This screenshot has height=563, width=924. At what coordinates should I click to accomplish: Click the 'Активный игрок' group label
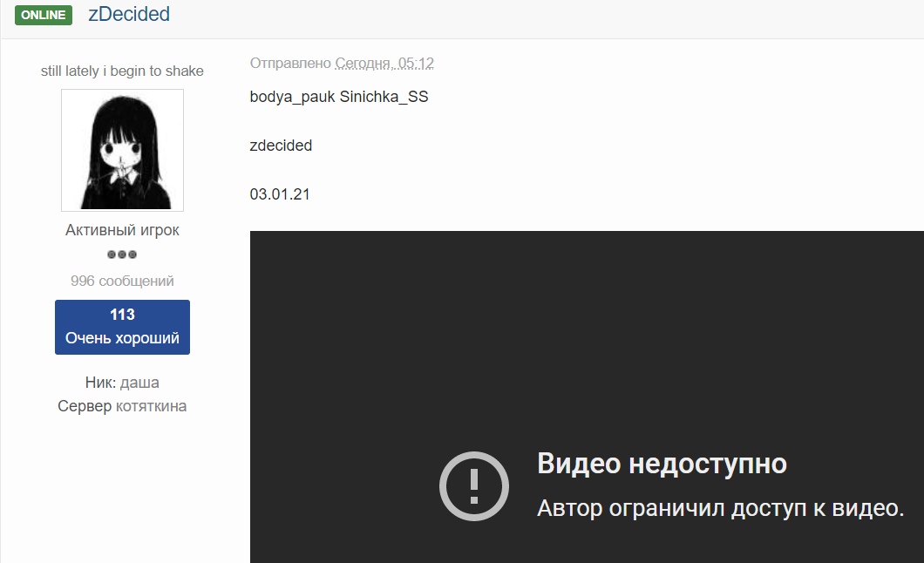click(x=122, y=230)
